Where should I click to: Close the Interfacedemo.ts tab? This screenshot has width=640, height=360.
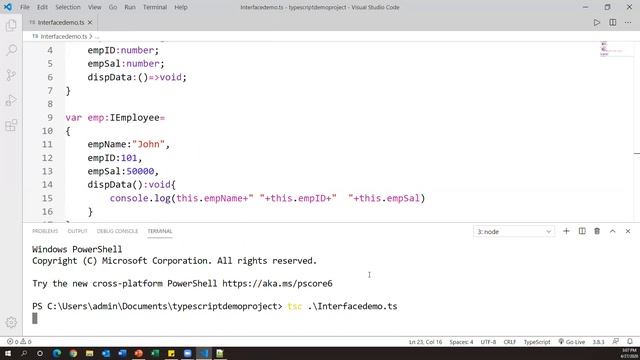90,22
